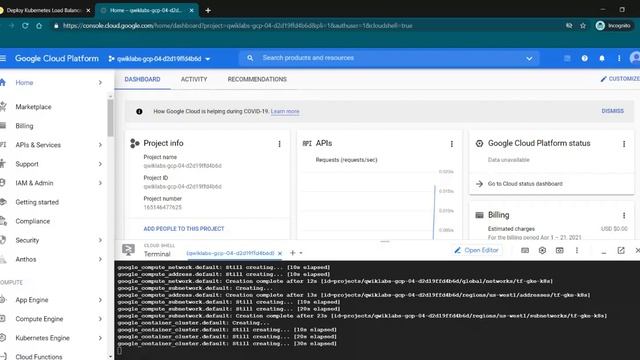Click the search magnifier icon
This screenshot has width=640, height=360.
[250, 58]
